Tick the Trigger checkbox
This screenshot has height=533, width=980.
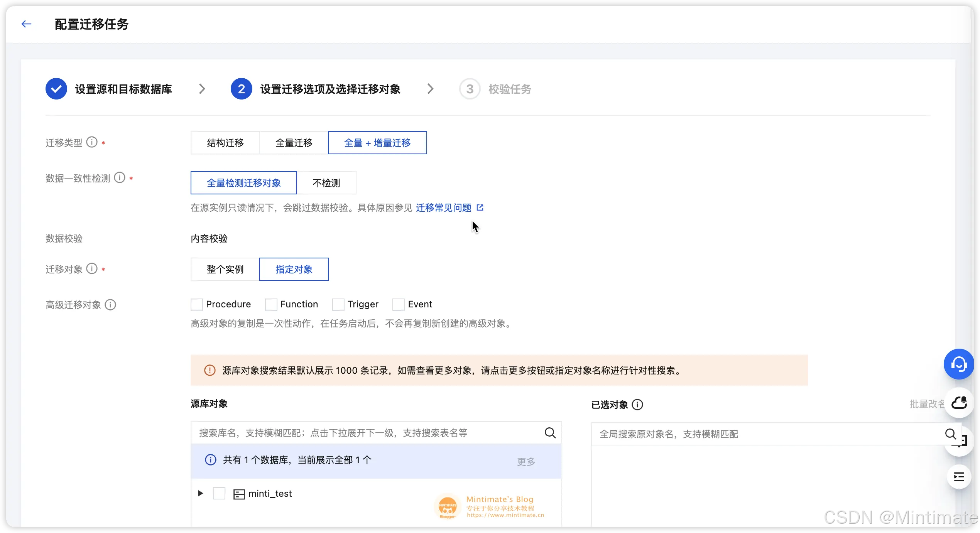click(x=338, y=305)
